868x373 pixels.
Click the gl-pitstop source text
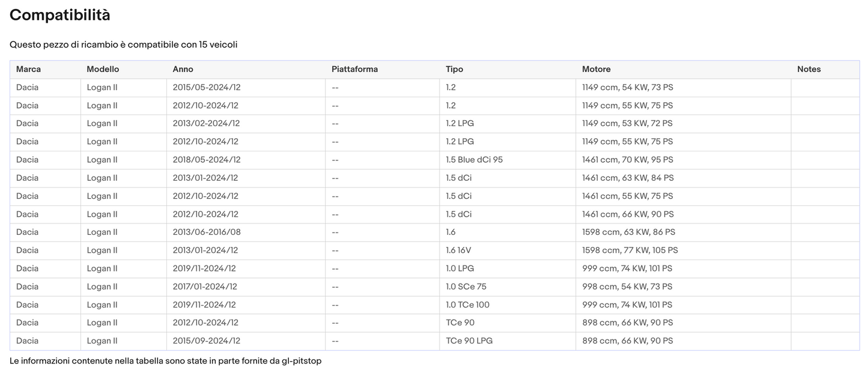tap(301, 361)
